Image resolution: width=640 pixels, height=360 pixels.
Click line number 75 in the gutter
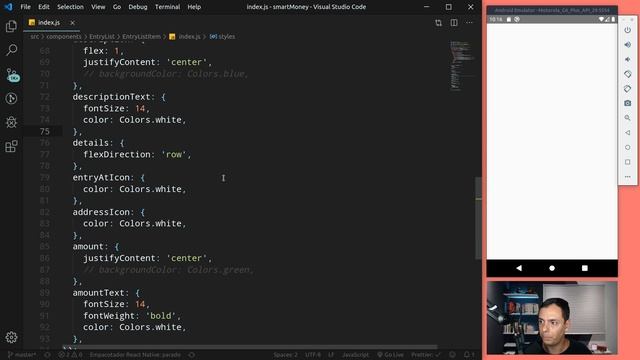coord(44,131)
